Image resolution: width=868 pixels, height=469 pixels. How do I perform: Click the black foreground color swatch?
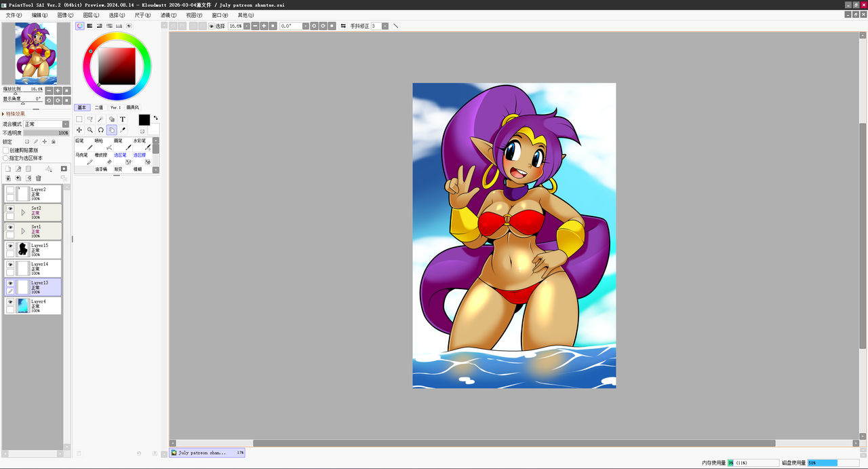click(x=144, y=120)
